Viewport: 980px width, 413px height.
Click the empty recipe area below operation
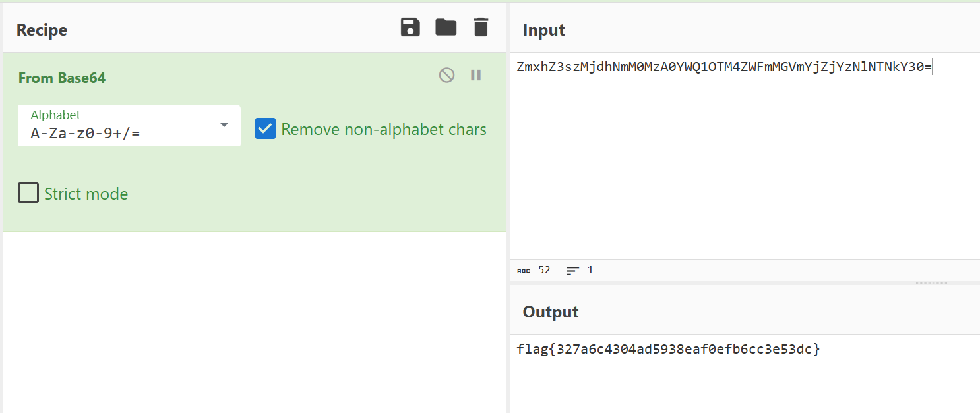[x=255, y=322]
